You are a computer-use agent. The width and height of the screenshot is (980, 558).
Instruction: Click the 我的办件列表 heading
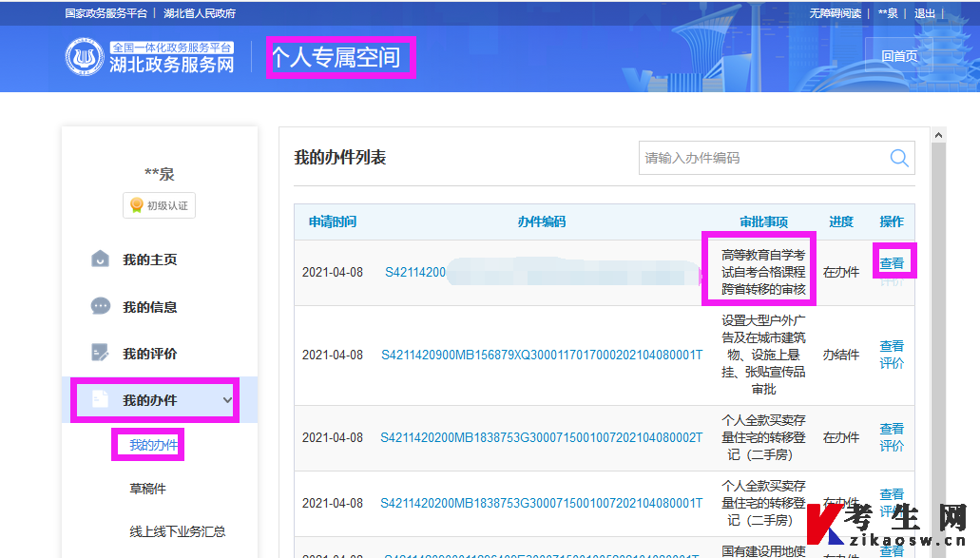pyautogui.click(x=340, y=158)
